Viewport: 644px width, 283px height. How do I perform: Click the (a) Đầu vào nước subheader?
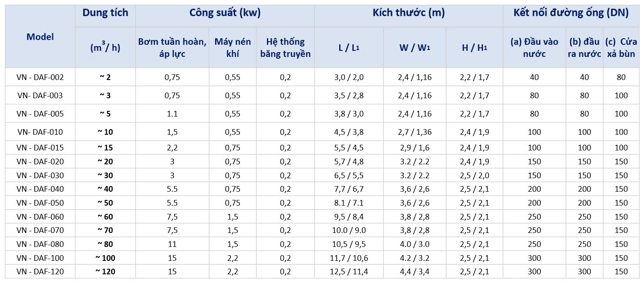tap(534, 47)
